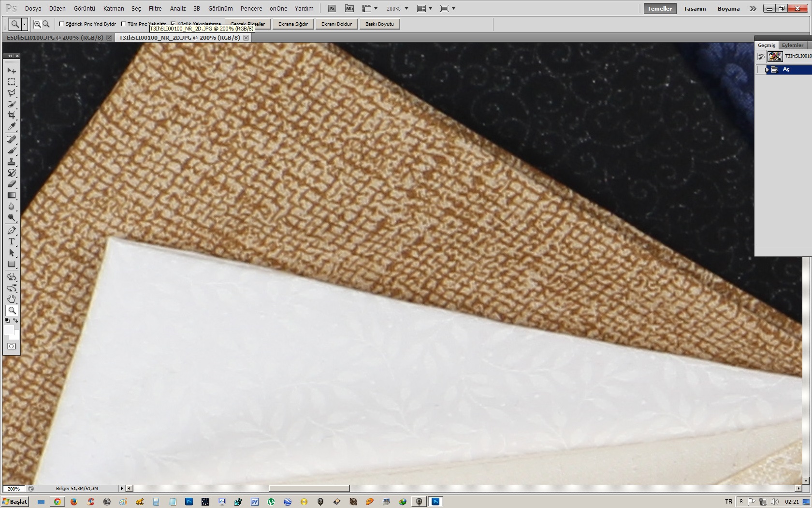Select the Dodge tool
Image resolution: width=812 pixels, height=508 pixels.
(12, 218)
